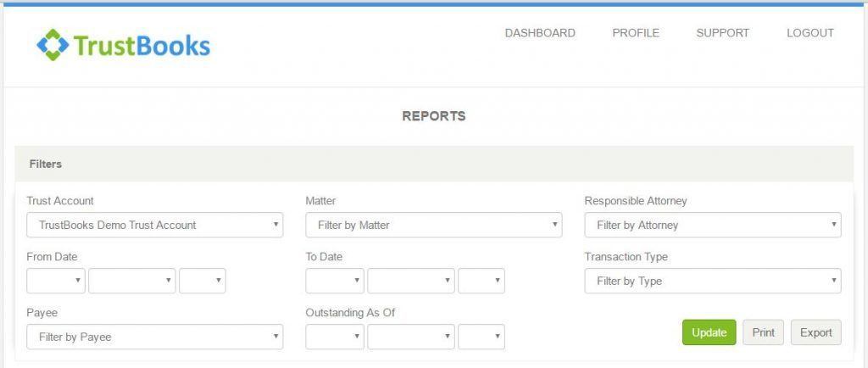Open the Outstanding As Of first dropdown

click(335, 337)
